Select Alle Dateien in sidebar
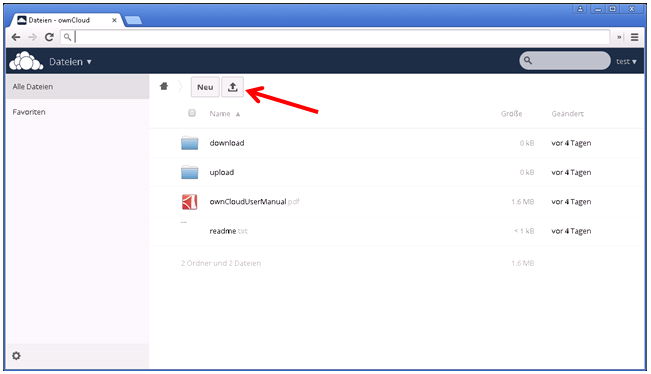The height and width of the screenshot is (374, 651). [x=78, y=87]
